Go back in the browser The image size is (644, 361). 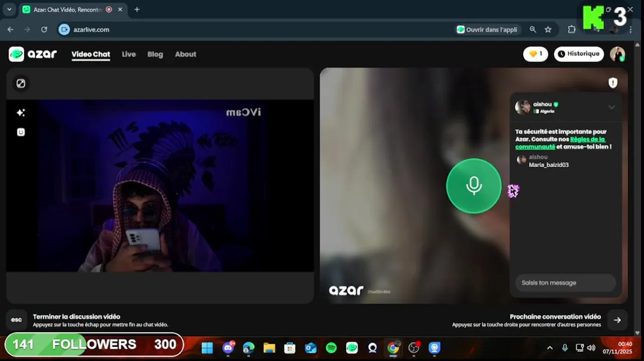[11, 30]
